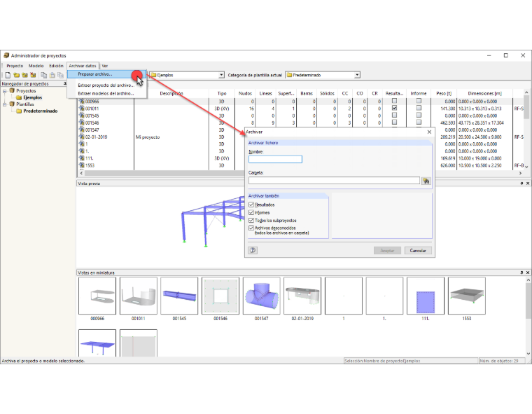Screen dimensions: 532x414
Task: Click the model icon of row 001546
Action: point(81,123)
